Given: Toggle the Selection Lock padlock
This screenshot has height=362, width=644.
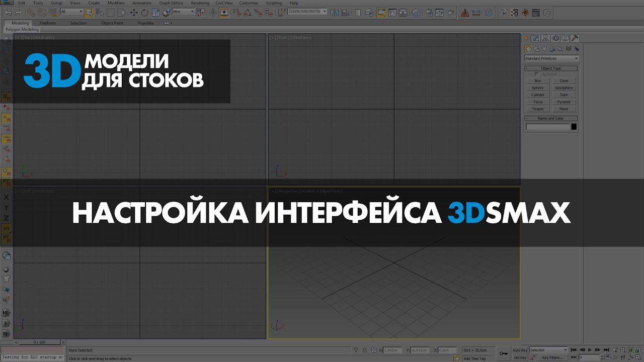Looking at the screenshot, I should (365, 350).
